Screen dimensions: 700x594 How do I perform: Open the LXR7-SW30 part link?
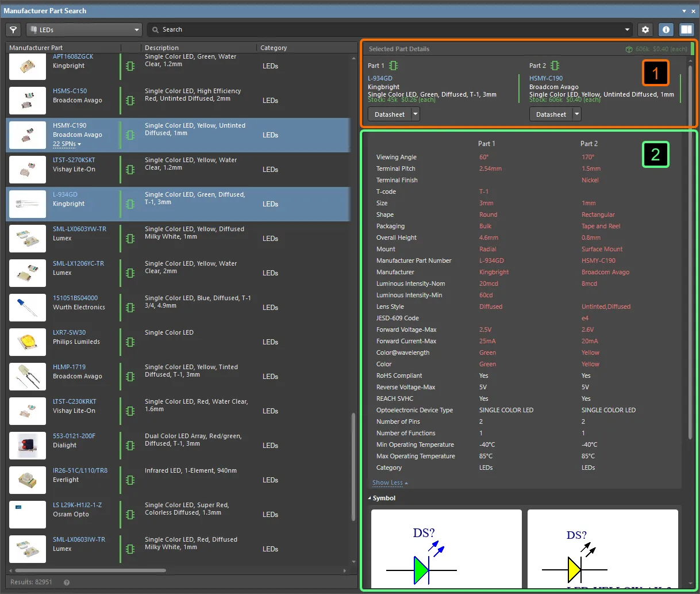(69, 332)
